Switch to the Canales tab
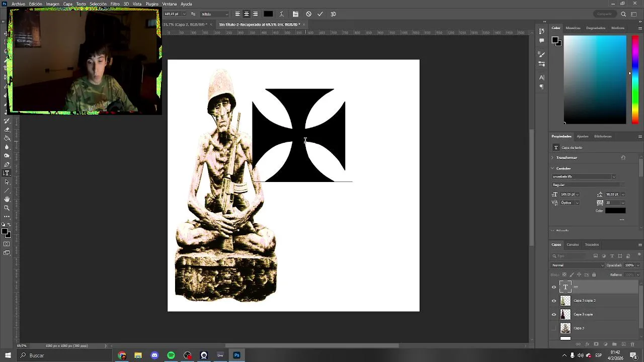This screenshot has height=362, width=644. (573, 244)
